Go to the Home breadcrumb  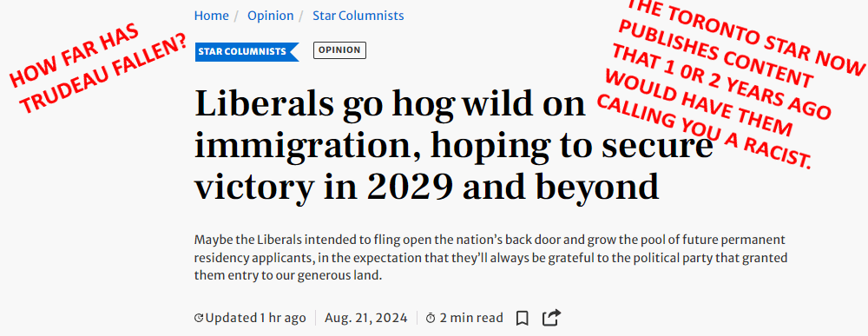point(211,16)
